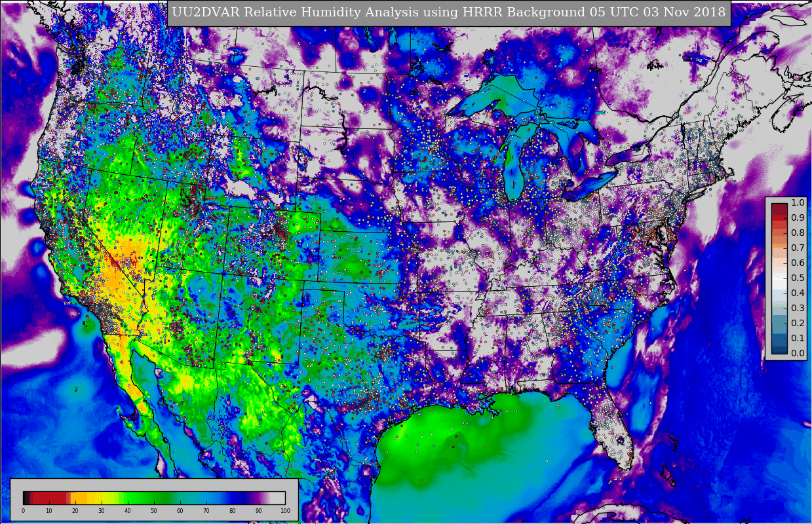Click the '0.8' label on right colorbar
The height and width of the screenshot is (524, 812).
pos(798,233)
